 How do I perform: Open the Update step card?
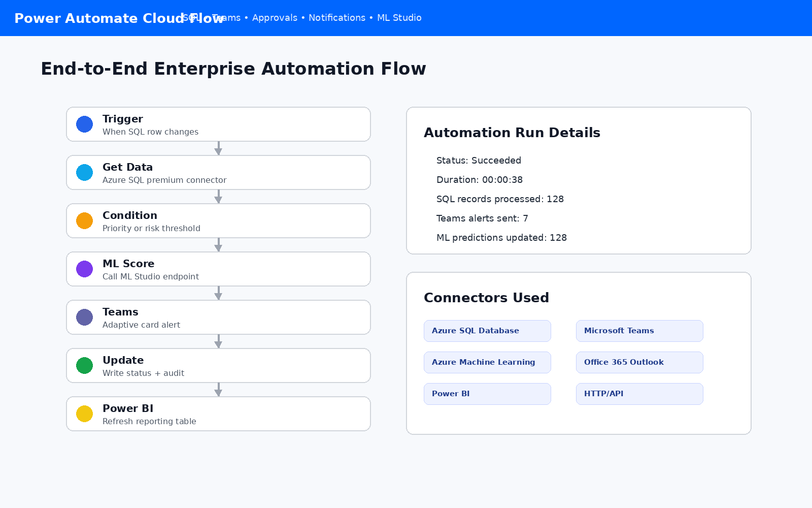218,365
